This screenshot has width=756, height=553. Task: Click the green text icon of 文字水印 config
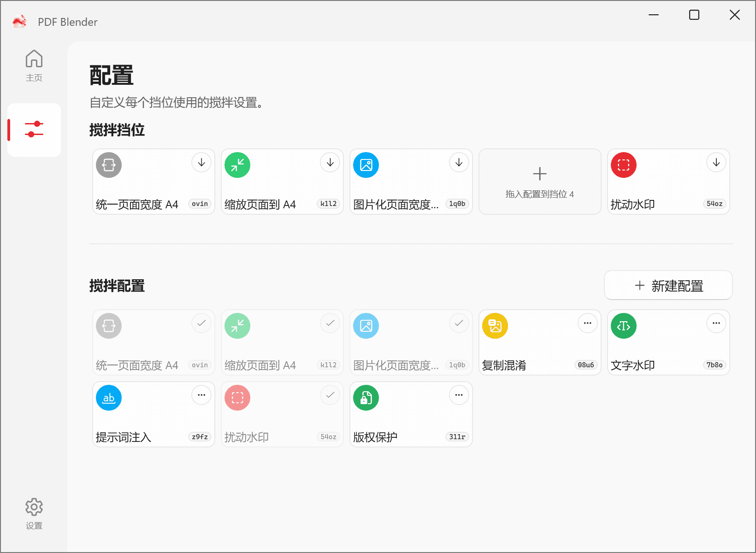point(624,326)
